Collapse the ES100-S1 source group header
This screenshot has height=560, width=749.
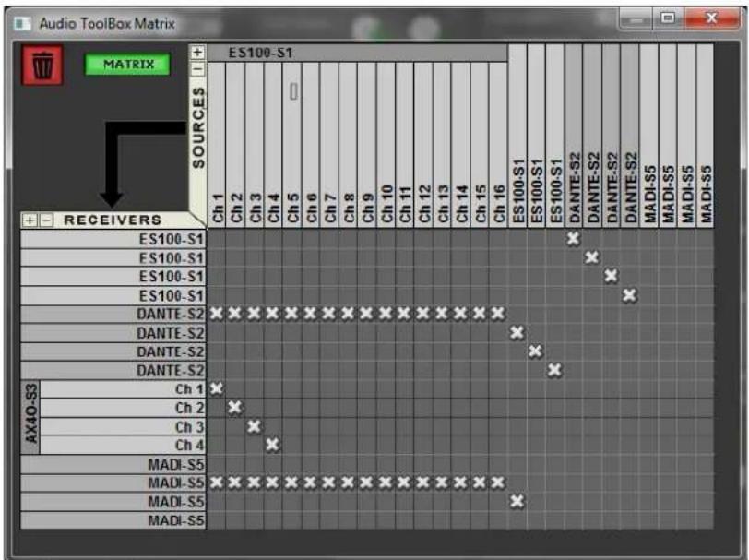(x=357, y=53)
